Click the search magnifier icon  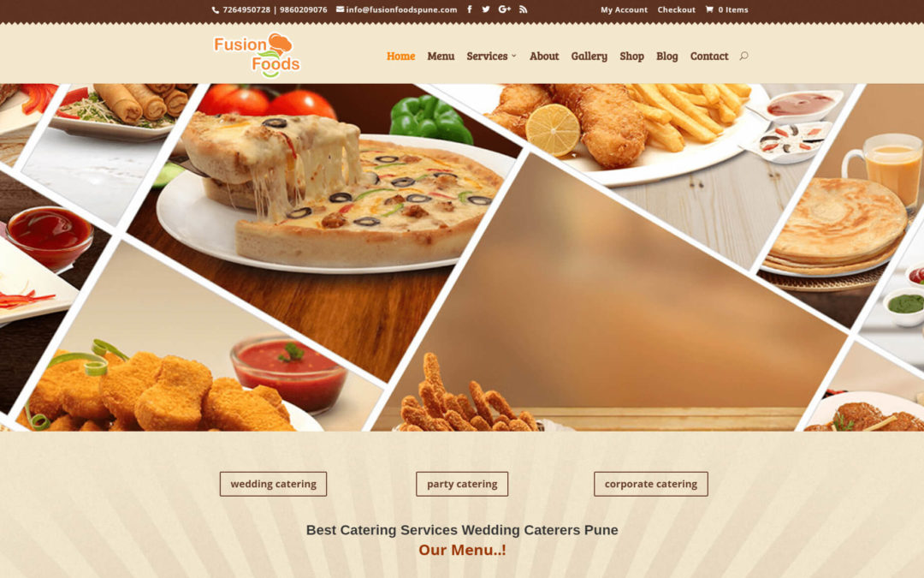743,56
